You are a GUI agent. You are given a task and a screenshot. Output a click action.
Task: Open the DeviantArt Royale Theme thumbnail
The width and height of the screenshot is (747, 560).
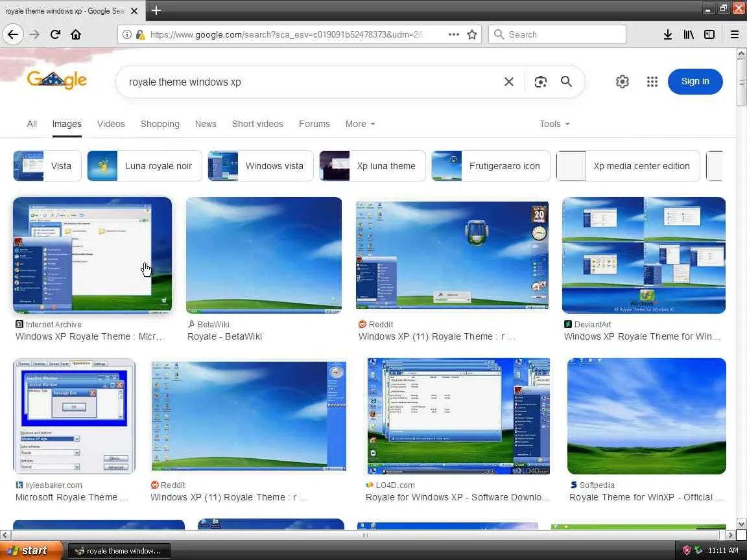644,255
